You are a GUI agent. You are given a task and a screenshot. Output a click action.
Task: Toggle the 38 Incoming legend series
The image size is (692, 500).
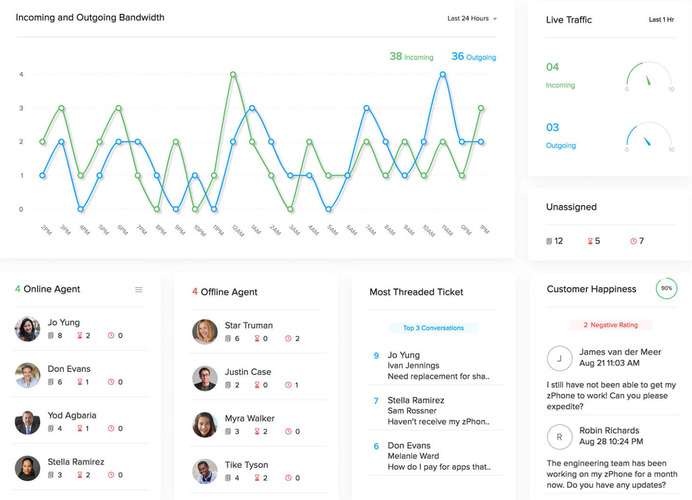tap(411, 56)
